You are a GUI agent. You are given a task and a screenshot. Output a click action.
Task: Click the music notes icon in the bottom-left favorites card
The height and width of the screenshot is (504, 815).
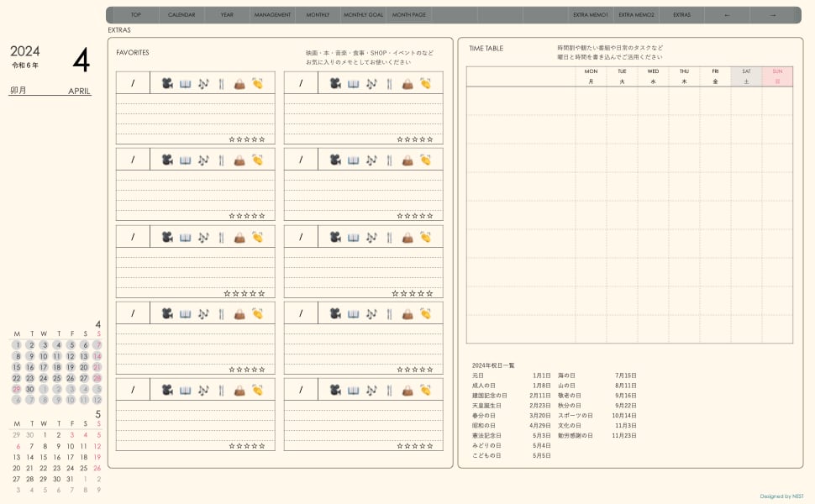point(203,390)
